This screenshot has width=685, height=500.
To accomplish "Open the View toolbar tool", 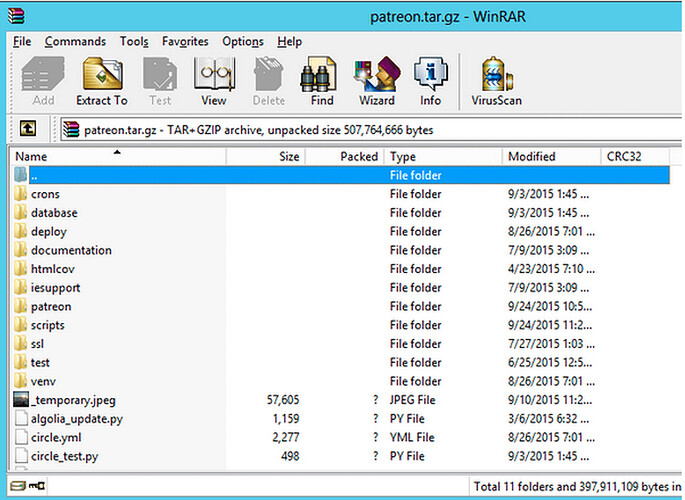I will [213, 80].
